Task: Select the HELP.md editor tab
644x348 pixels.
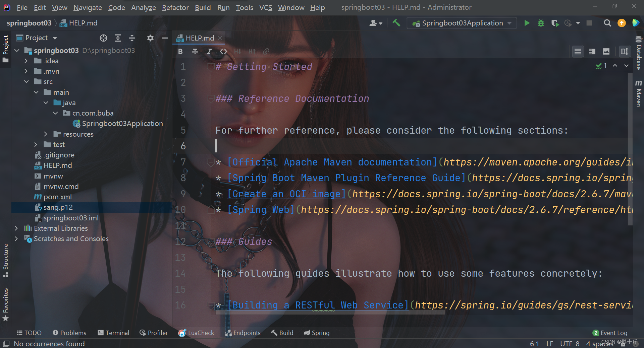Action: click(200, 38)
